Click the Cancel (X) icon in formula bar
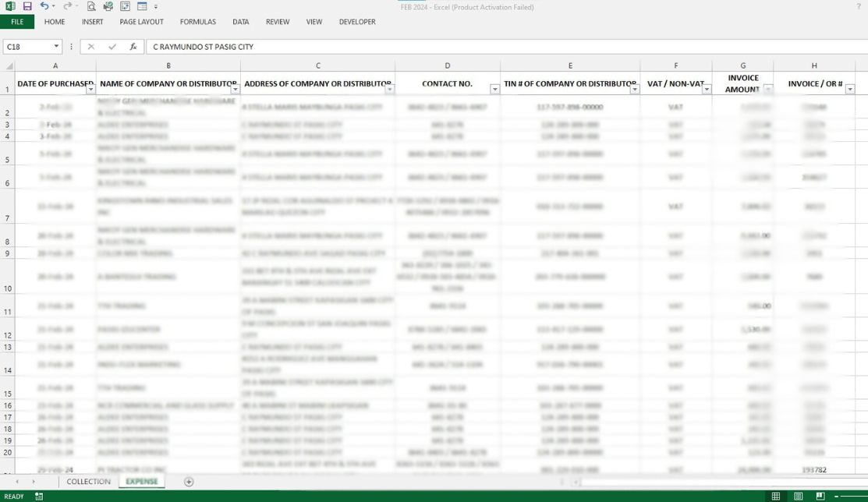The height and width of the screenshot is (502, 868). point(90,47)
